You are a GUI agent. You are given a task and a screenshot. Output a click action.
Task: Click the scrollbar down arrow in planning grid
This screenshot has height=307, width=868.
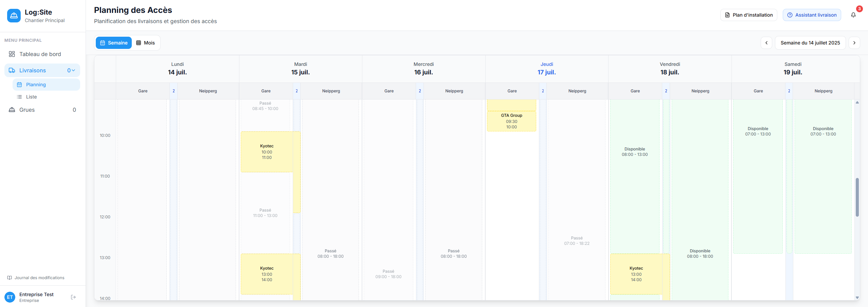[x=857, y=297]
